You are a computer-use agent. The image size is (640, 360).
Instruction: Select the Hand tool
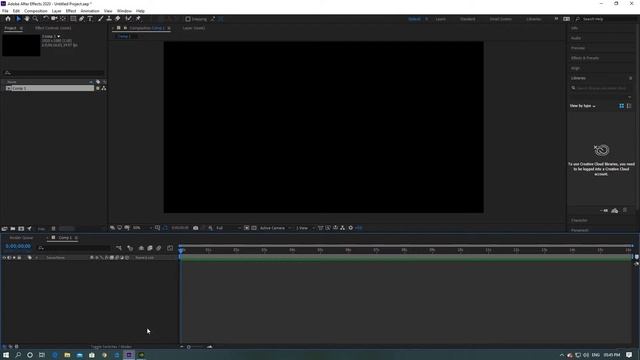coord(27,19)
